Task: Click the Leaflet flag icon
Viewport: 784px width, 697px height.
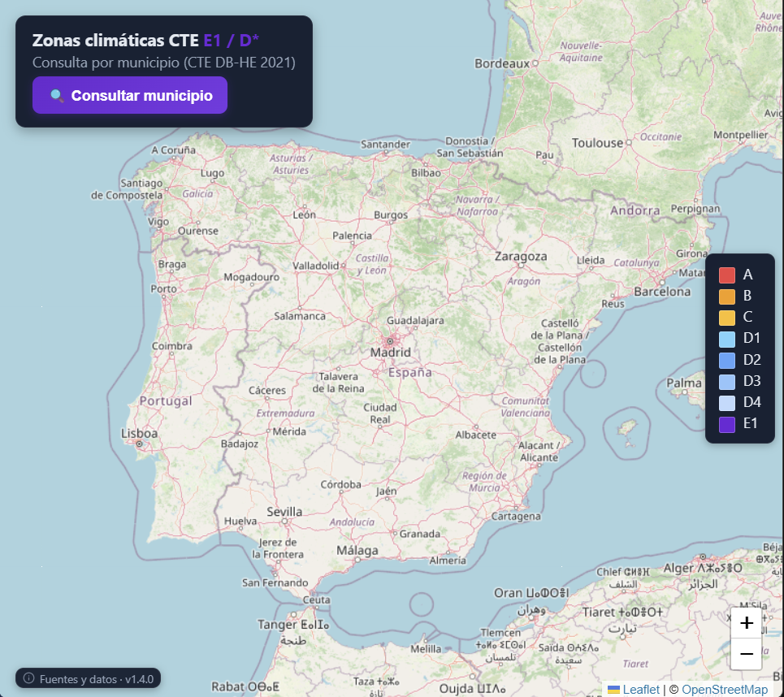Action: pos(614,690)
